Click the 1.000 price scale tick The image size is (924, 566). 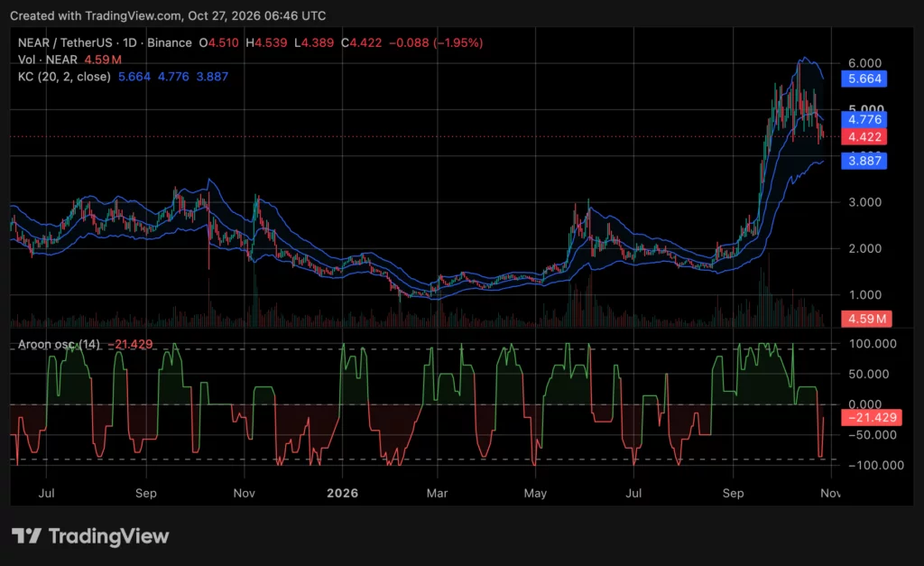pyautogui.click(x=864, y=295)
